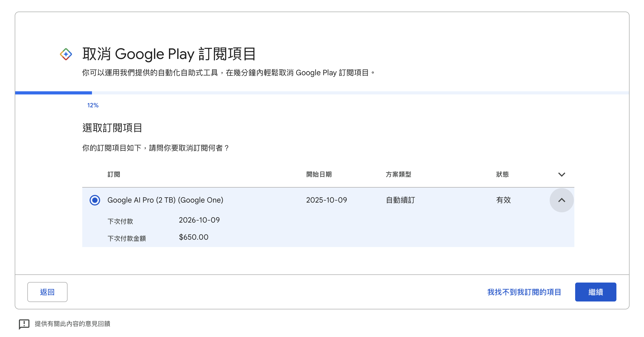Click the 開始日期 column header
Viewport: 644px width, 337px height.
319,174
